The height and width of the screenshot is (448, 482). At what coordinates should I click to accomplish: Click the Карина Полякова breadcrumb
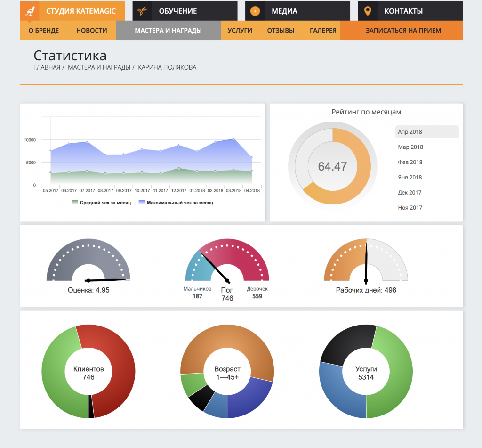167,67
